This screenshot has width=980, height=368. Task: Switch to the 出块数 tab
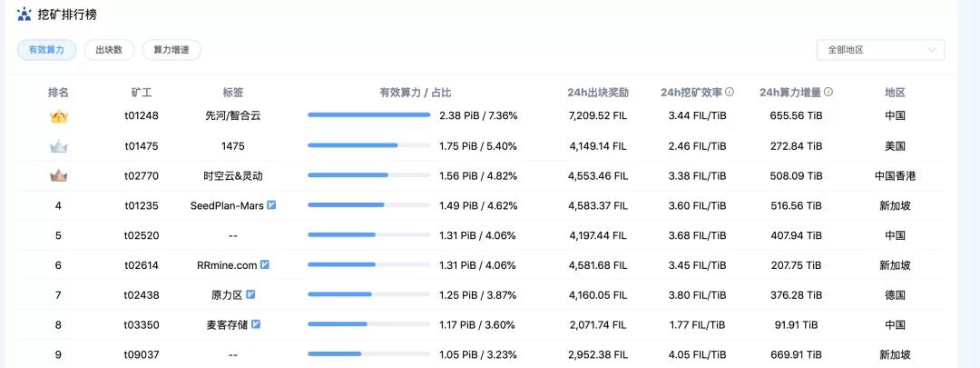point(109,50)
